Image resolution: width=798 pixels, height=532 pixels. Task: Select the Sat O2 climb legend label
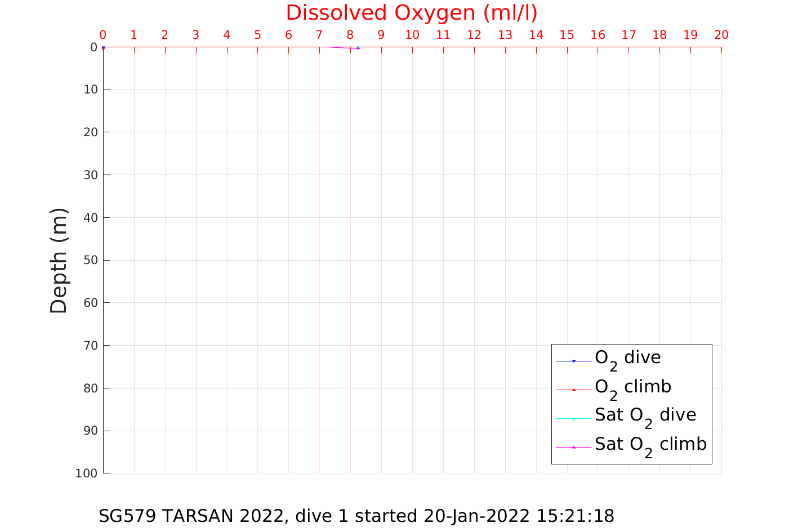coord(650,446)
